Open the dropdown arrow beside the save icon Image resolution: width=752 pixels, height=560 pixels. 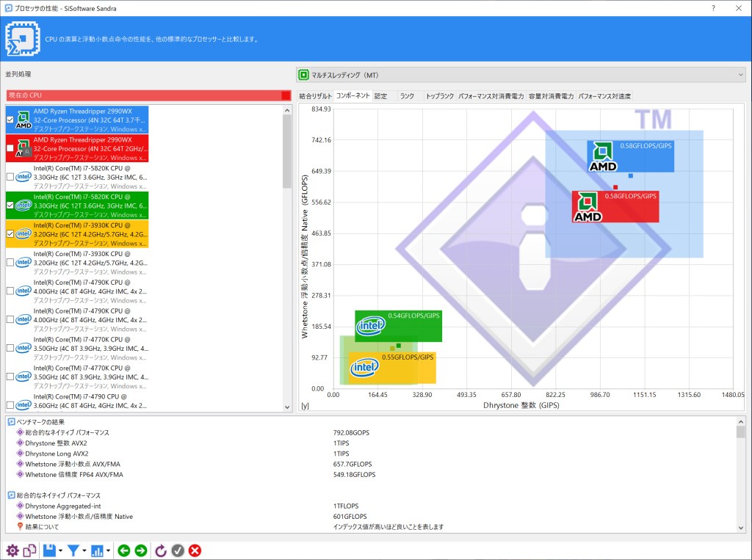pos(60,551)
